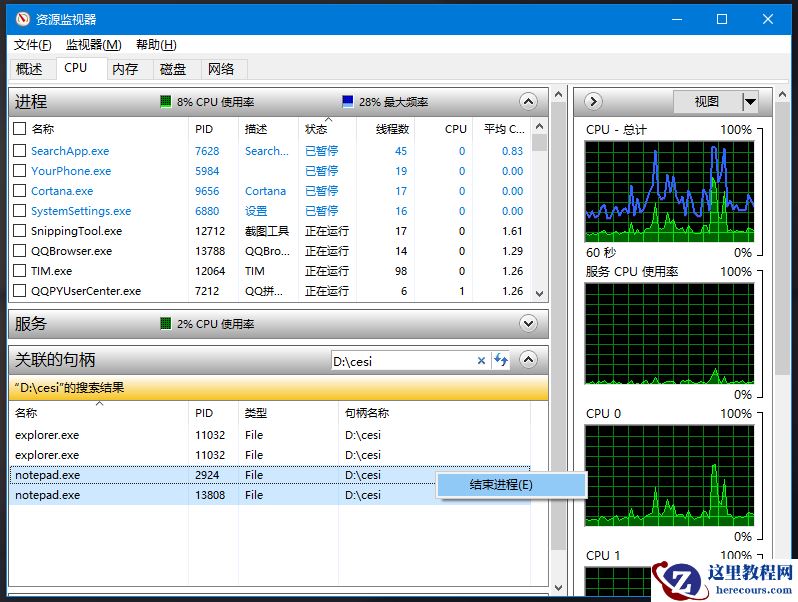The image size is (798, 602).
Task: Expand the 服务 section with its chevron
Action: [x=528, y=324]
